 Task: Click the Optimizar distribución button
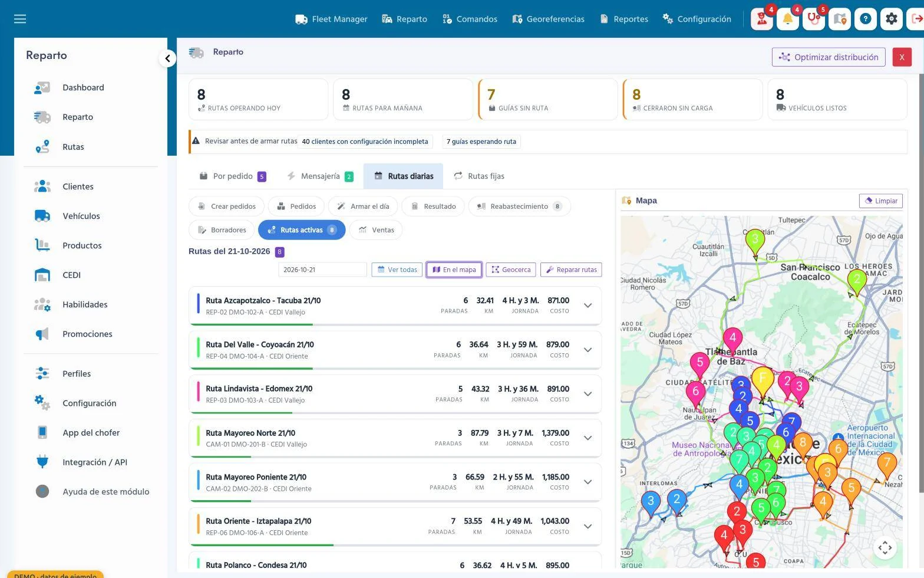click(x=829, y=57)
